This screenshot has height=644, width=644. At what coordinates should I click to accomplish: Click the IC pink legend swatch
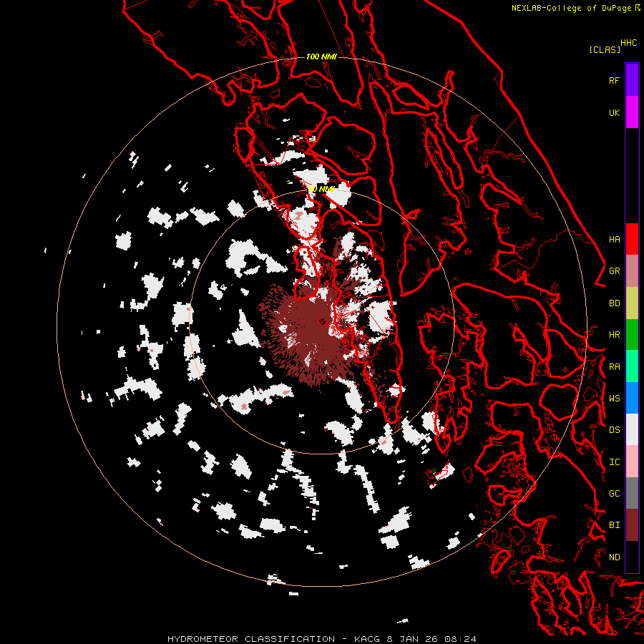632,462
